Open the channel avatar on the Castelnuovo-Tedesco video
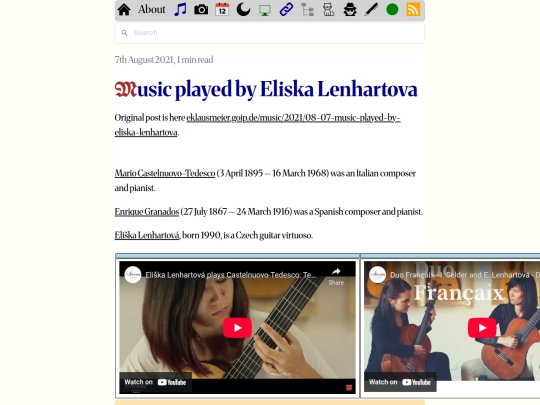 coord(133,275)
